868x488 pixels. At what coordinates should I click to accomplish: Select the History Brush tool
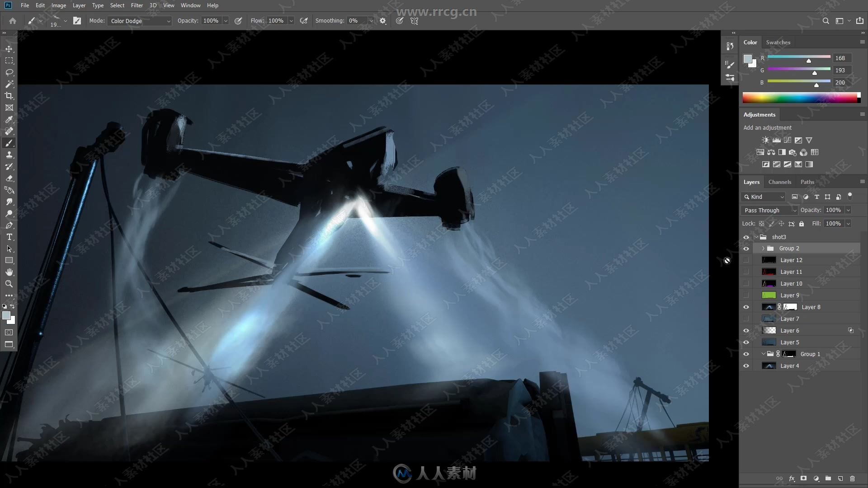coord(9,166)
